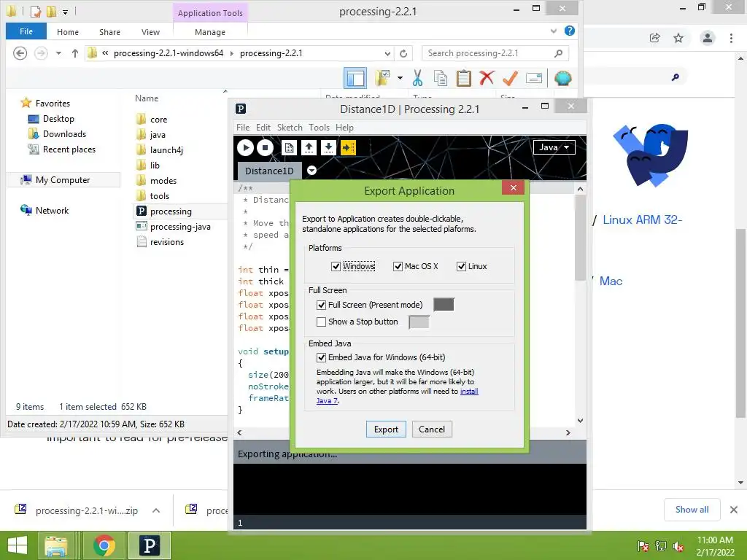Open menu arrow for processing-2.2.1 zip download

pyautogui.click(x=156, y=510)
